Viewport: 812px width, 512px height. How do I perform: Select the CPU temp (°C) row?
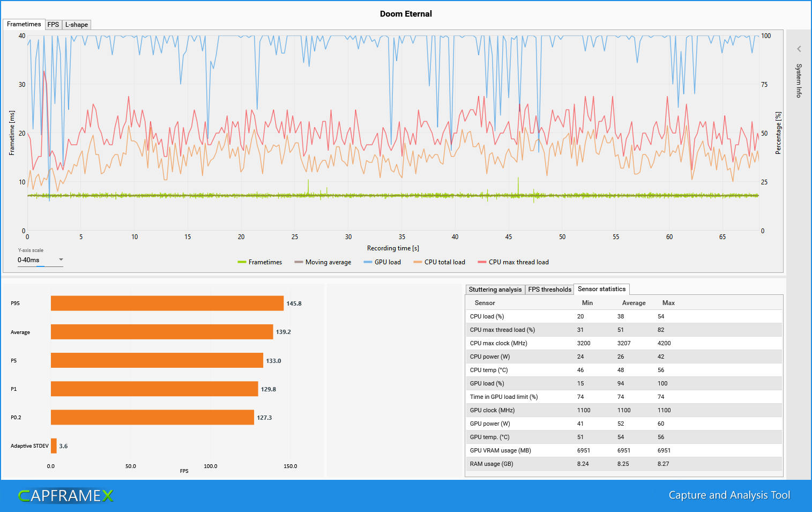pos(624,370)
